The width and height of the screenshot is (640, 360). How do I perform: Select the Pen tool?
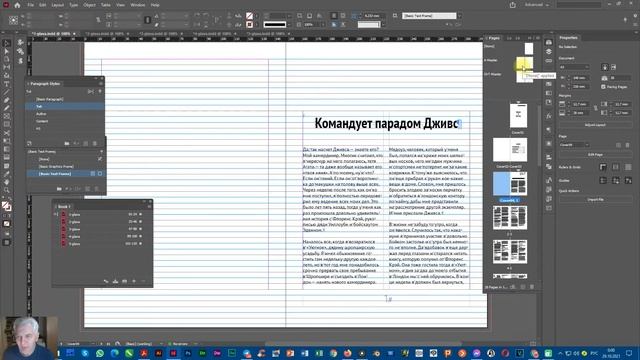[7, 100]
